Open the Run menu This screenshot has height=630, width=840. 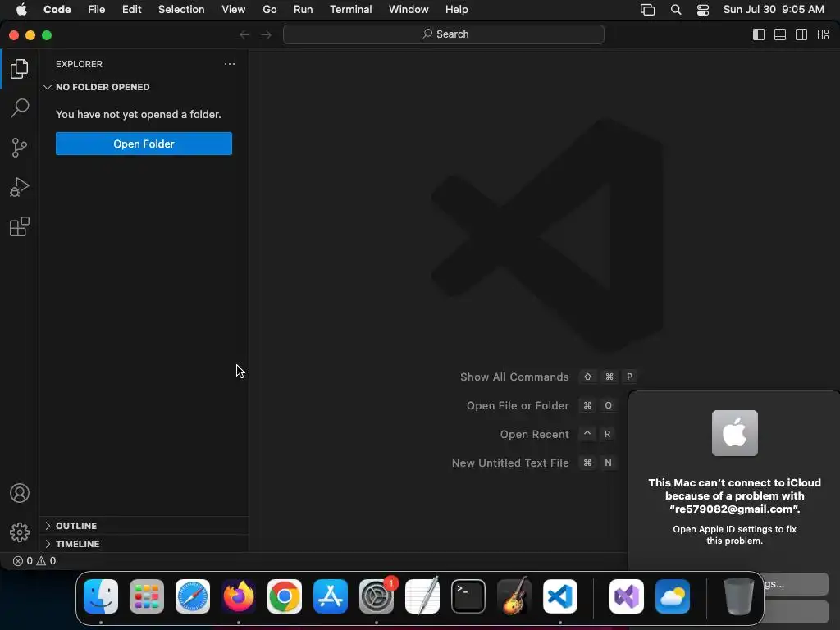pyautogui.click(x=304, y=10)
